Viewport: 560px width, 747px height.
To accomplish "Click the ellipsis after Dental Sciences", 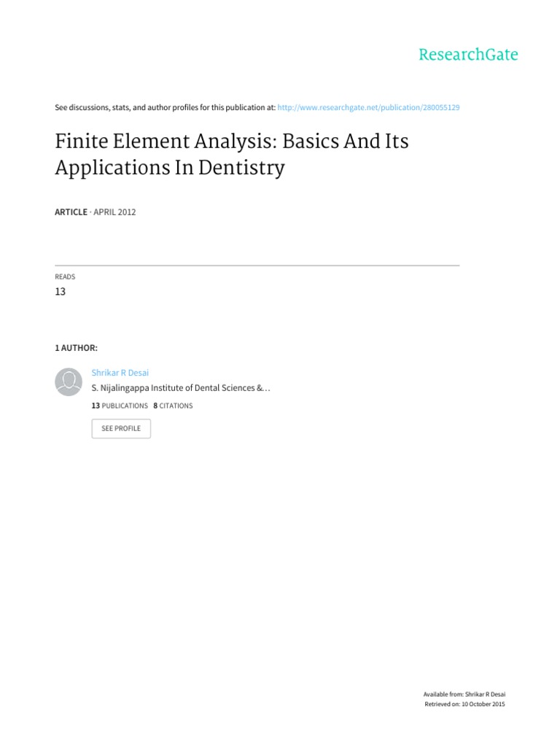I will coord(267,388).
